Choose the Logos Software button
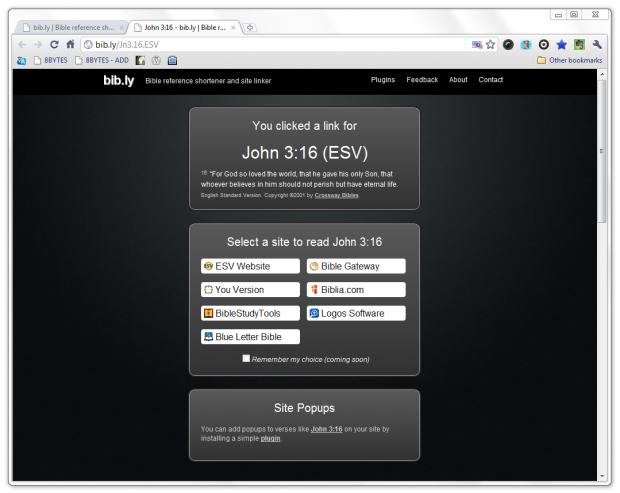This screenshot has height=493, width=620. point(356,313)
